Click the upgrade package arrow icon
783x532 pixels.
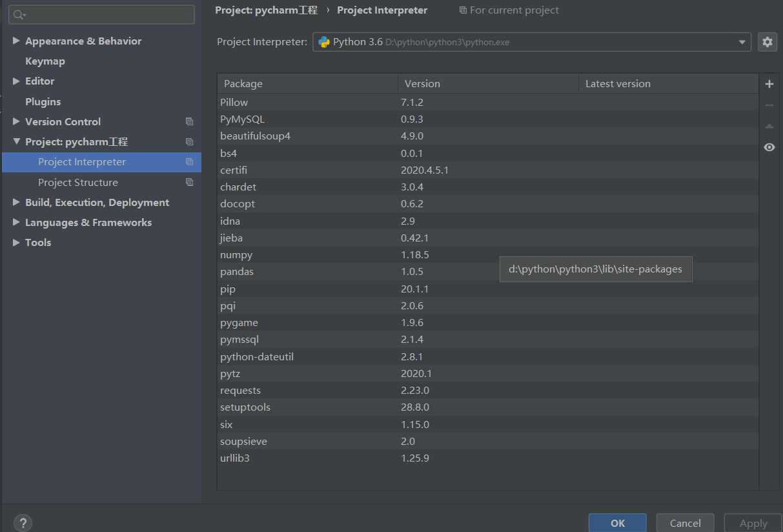tap(769, 127)
